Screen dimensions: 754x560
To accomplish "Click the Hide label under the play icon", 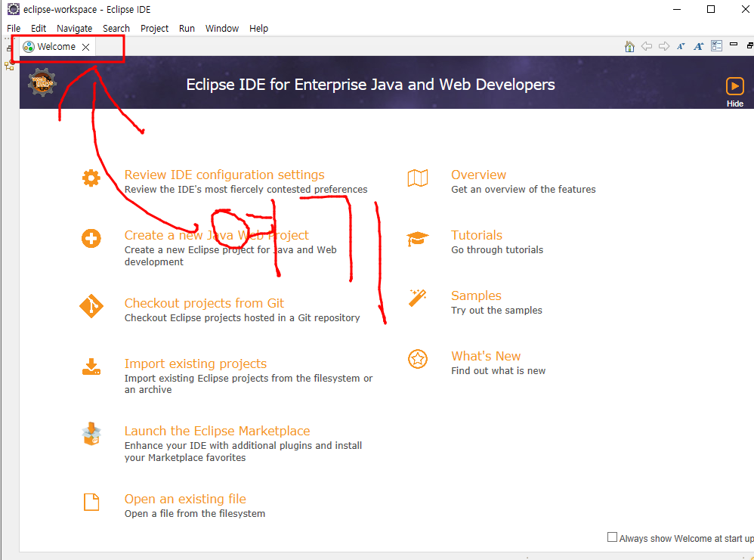I will (x=735, y=104).
